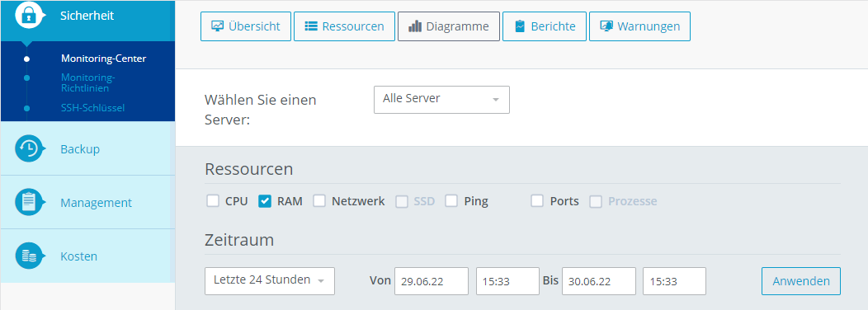Open the Diagramme tab
Viewport: 868px width, 310px height.
click(x=448, y=26)
